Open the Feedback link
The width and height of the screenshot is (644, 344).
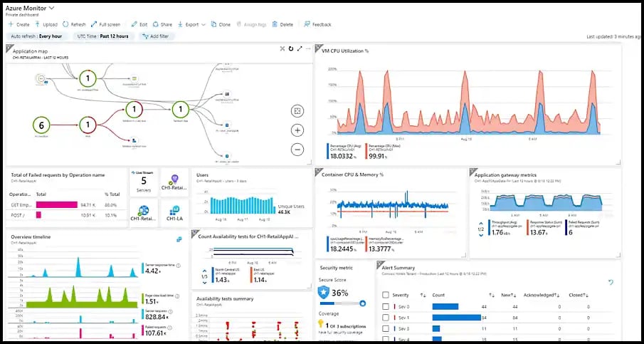pos(317,24)
